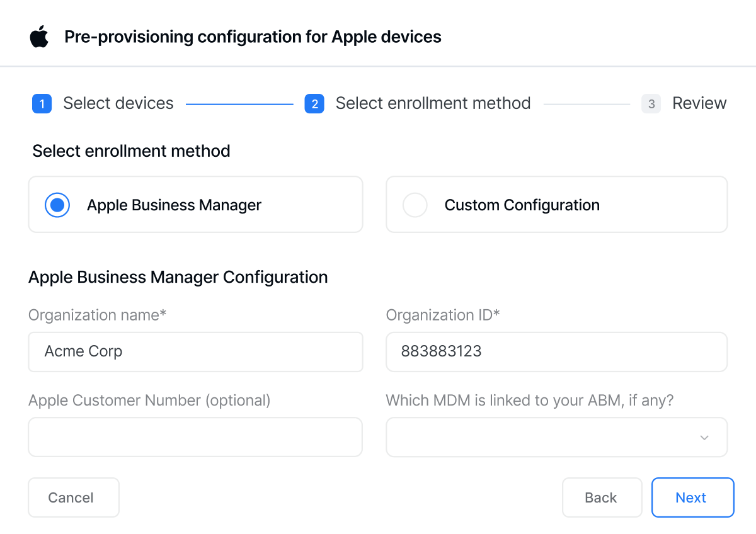Choose the Custom Configuration radio option
Image resolution: width=756 pixels, height=534 pixels.
415,205
